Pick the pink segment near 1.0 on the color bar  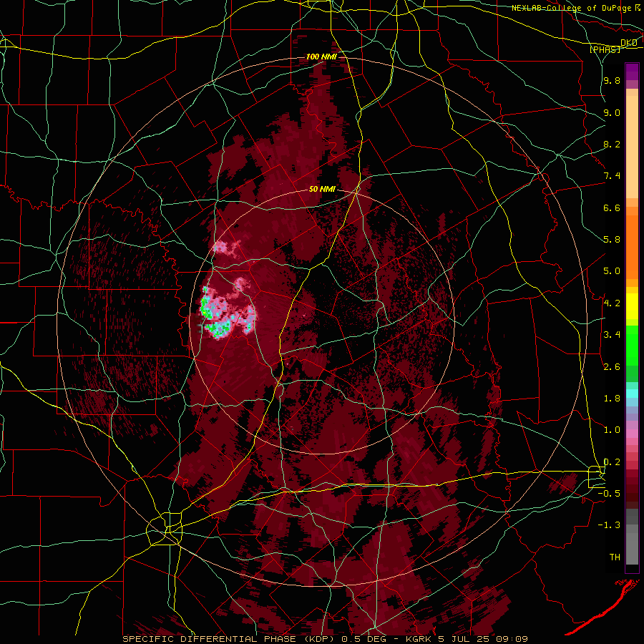tap(632, 434)
